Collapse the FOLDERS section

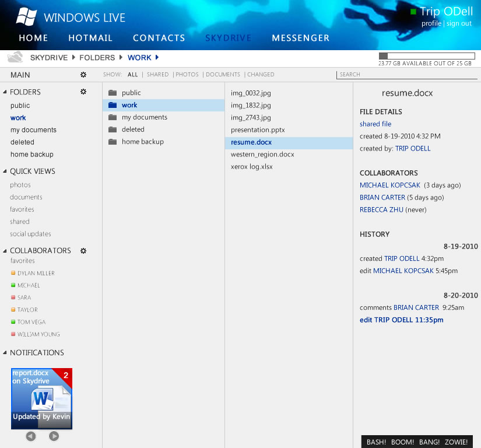[5, 92]
